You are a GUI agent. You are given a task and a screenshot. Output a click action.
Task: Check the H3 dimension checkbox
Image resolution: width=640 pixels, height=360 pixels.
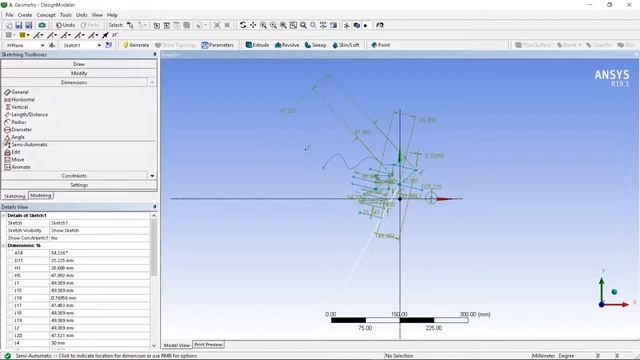click(x=10, y=268)
